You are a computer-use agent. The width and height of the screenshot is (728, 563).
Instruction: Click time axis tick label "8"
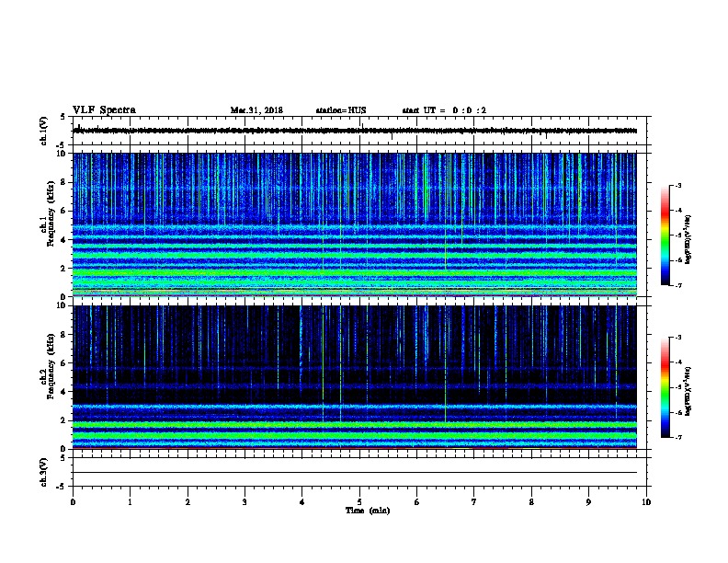point(531,502)
